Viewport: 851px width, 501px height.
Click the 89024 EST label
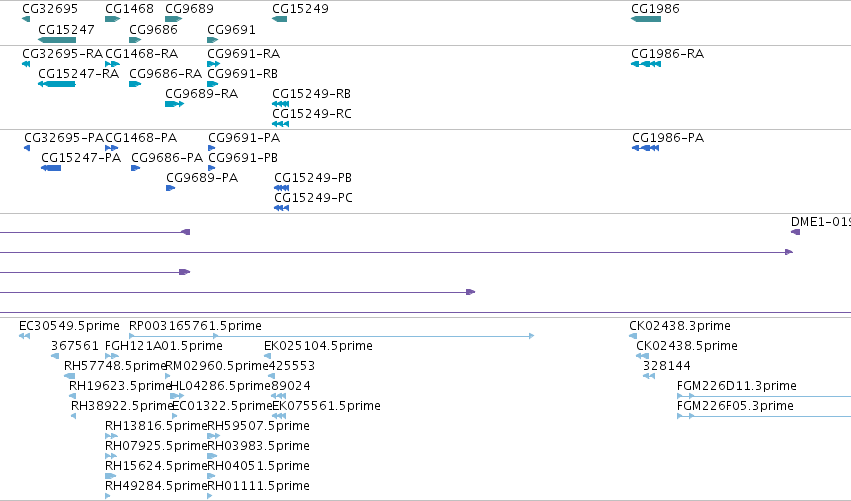(x=291, y=386)
